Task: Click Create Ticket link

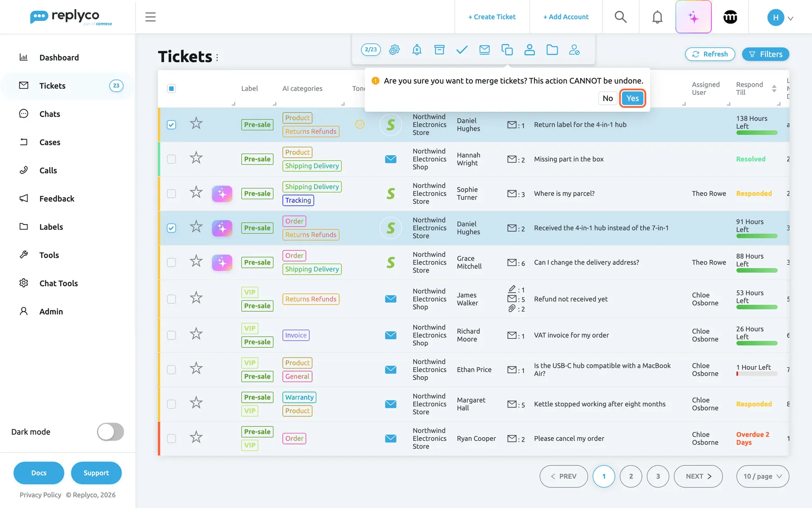Action: (x=492, y=17)
